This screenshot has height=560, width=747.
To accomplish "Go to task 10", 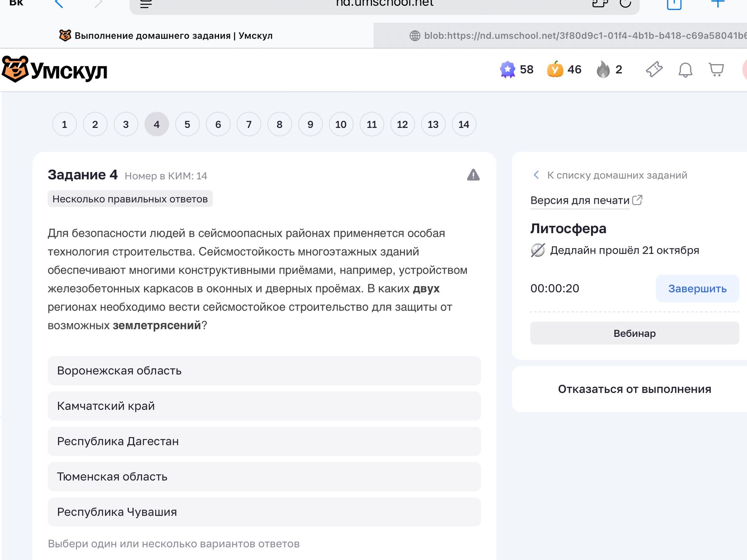I will coord(341,124).
